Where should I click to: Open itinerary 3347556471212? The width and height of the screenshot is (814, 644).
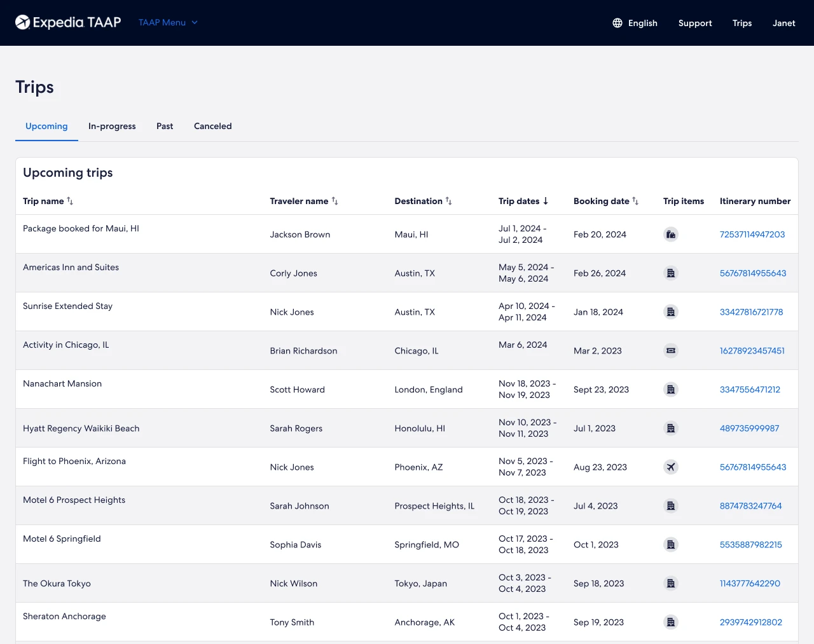point(750,390)
